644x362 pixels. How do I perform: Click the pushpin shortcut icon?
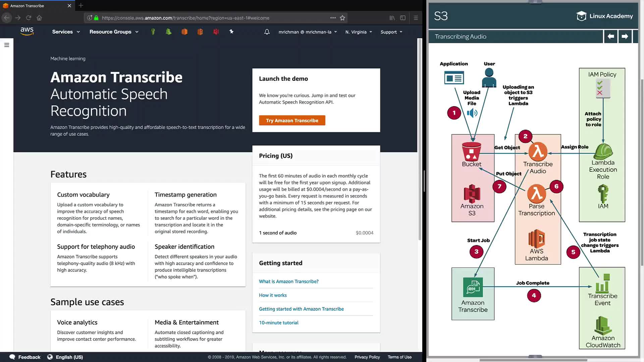tap(231, 32)
